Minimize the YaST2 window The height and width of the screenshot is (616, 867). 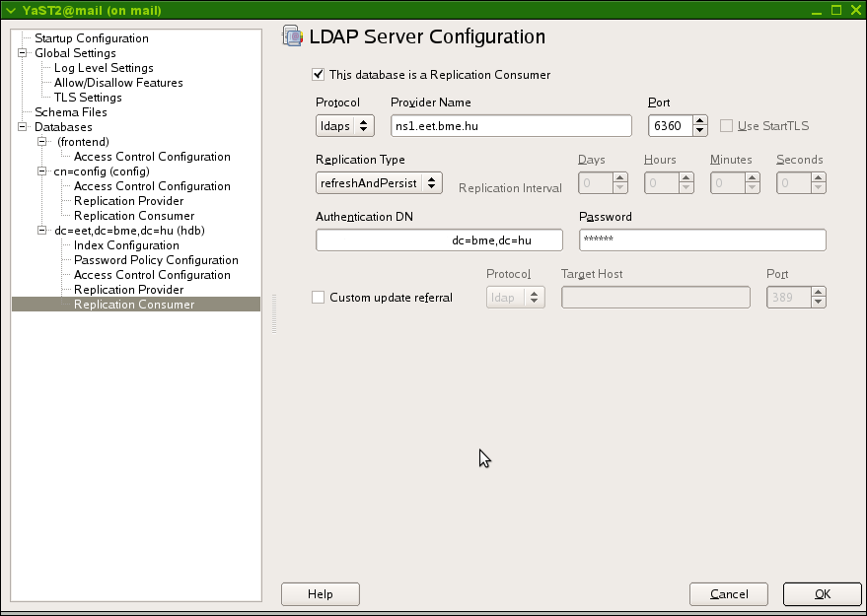(x=817, y=11)
